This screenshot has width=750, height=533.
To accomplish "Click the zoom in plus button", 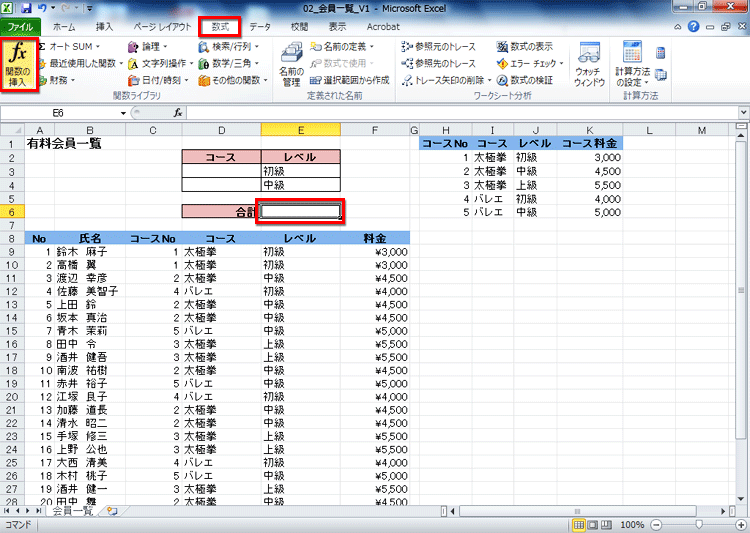I will [x=741, y=525].
